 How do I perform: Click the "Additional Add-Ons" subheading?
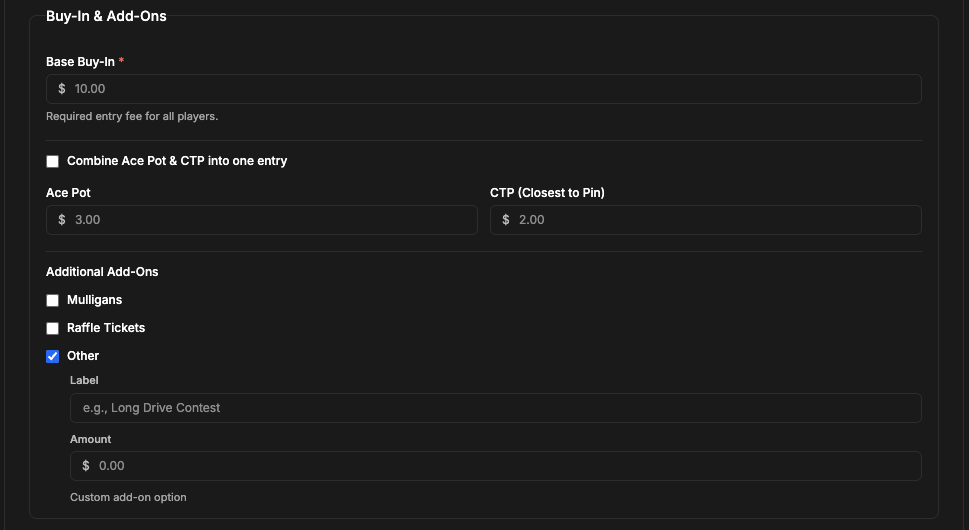[x=102, y=272]
